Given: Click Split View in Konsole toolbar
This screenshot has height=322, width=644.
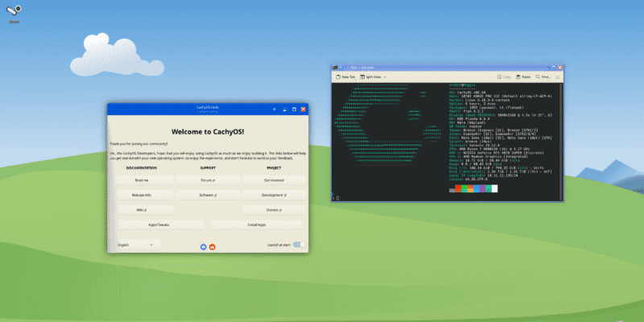Looking at the screenshot, I should (370, 77).
